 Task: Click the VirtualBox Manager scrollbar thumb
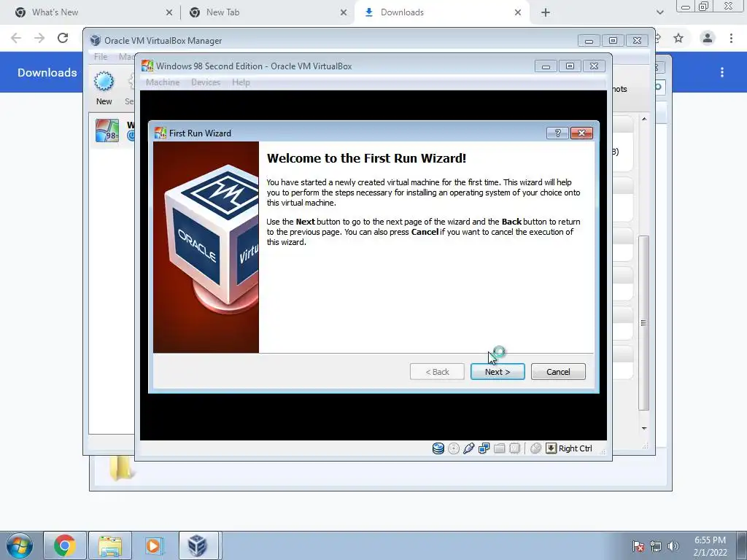(x=643, y=322)
